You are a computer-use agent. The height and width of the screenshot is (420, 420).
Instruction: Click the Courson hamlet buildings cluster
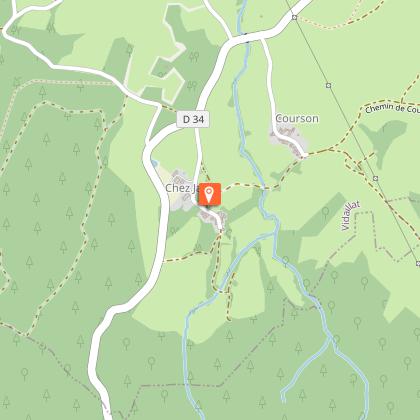pyautogui.click(x=288, y=139)
